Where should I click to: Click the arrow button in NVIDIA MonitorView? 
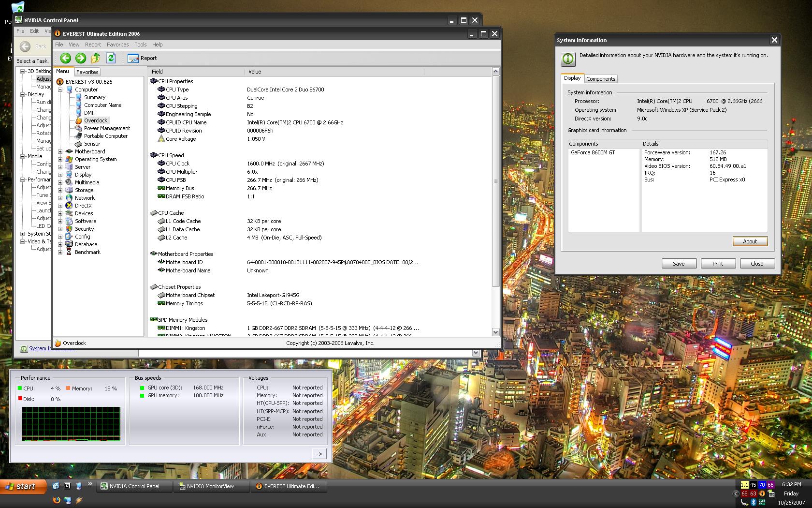tap(319, 454)
